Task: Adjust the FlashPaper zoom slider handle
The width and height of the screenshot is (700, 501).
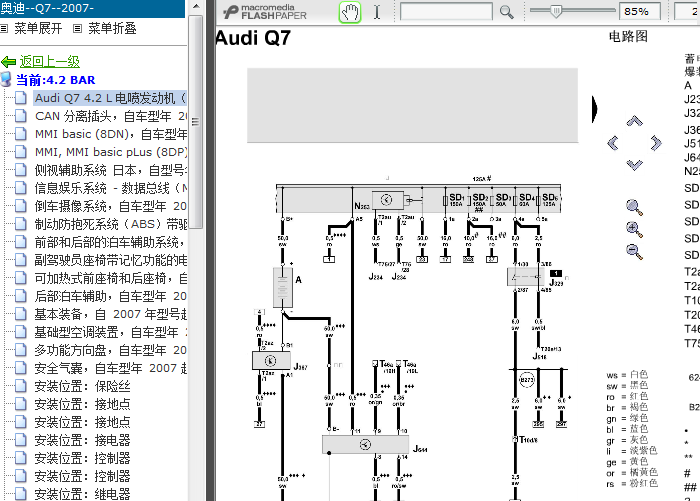Action: 556,11
